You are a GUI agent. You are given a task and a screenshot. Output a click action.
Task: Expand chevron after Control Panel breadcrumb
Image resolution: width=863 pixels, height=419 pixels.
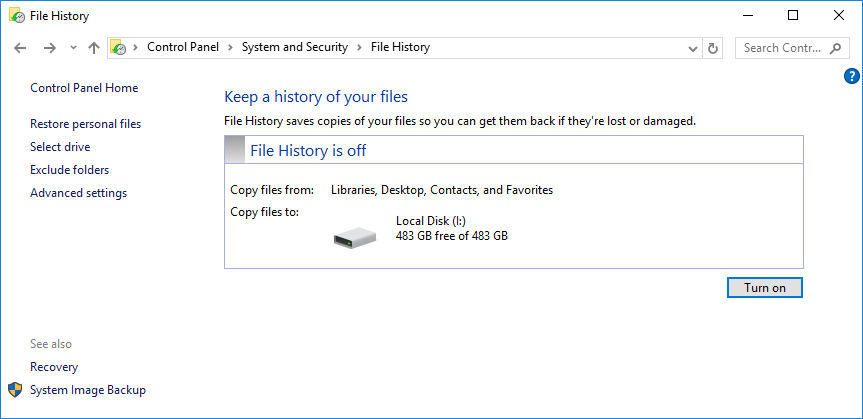point(231,48)
